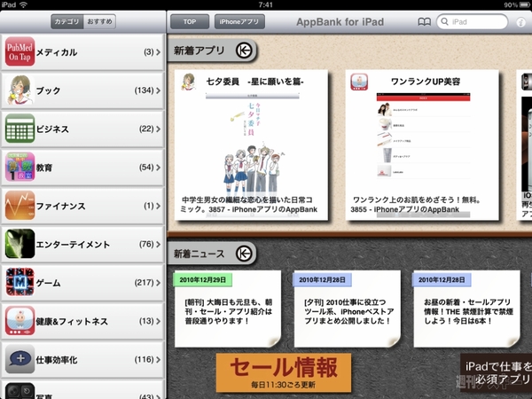The image size is (532, 399).
Task: Expand エンターテイメント category chevron
Action: [x=158, y=244]
